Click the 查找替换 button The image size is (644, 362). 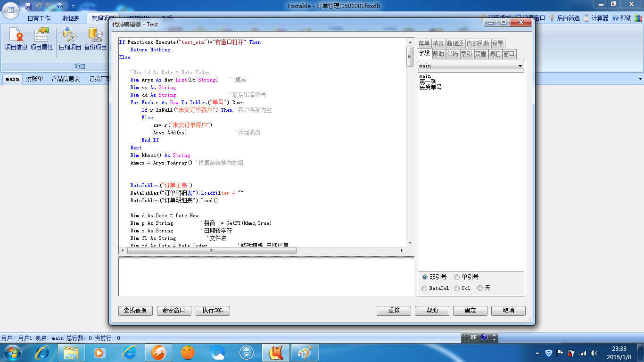pos(135,311)
